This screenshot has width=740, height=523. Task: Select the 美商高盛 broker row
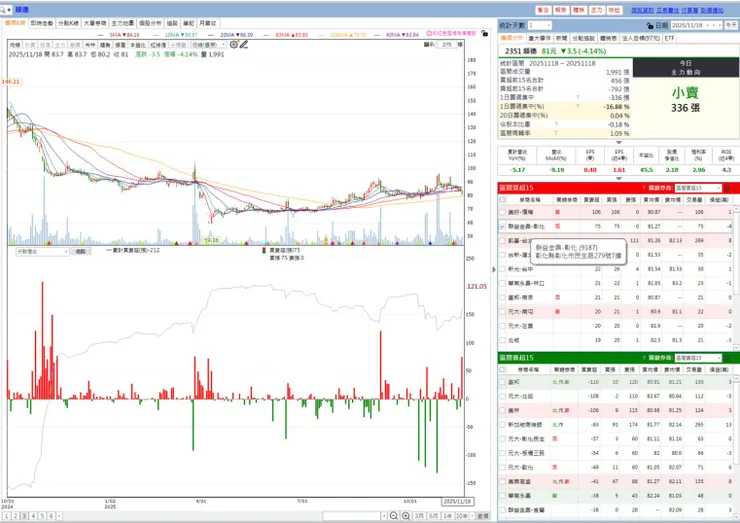616,481
